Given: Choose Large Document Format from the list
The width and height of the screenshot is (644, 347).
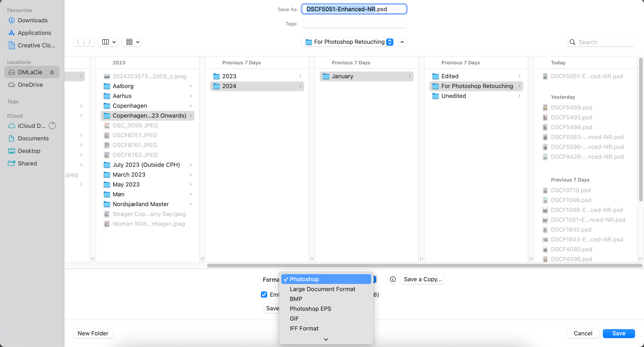Looking at the screenshot, I should pos(322,289).
